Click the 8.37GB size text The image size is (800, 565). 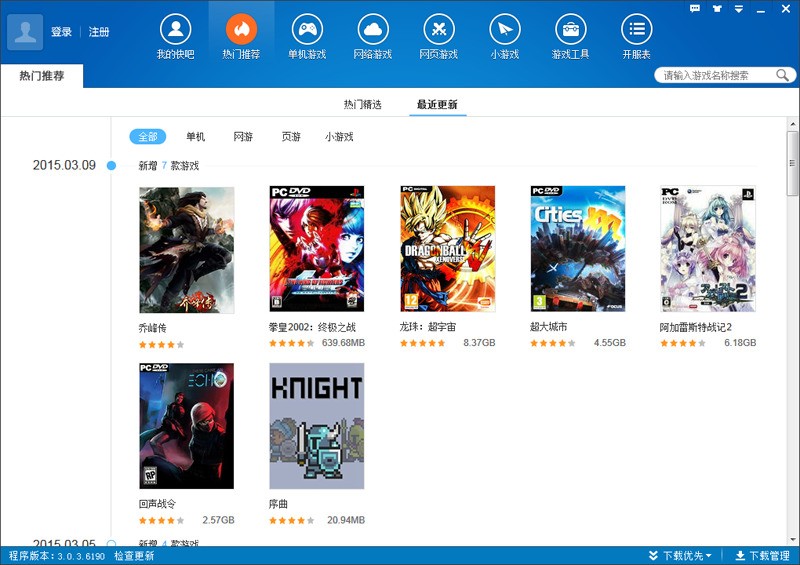tap(479, 343)
